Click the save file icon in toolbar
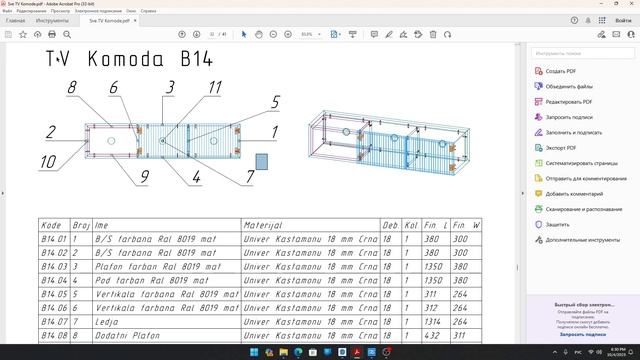The image size is (640, 360). click(8, 35)
